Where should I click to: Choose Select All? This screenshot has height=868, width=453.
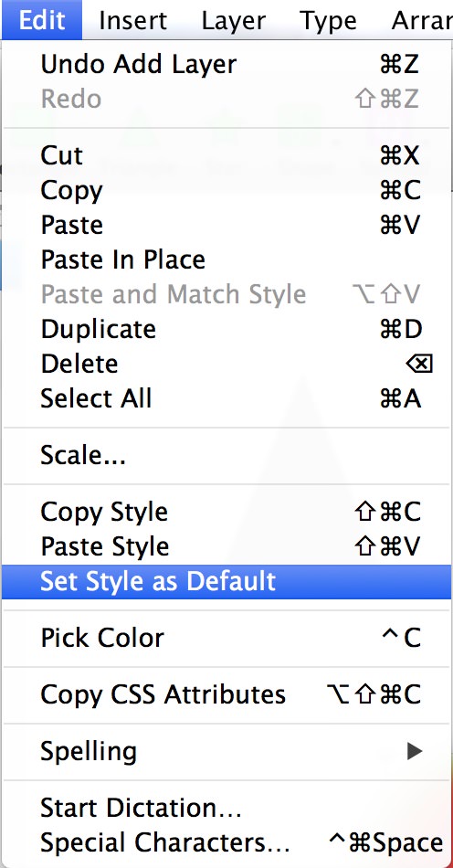tap(226, 398)
